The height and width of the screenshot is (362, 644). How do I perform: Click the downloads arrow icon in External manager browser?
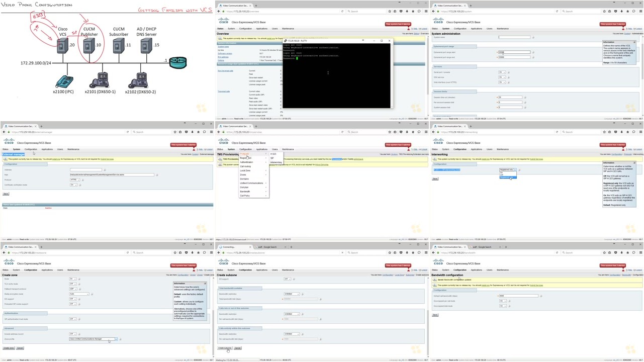click(192, 132)
